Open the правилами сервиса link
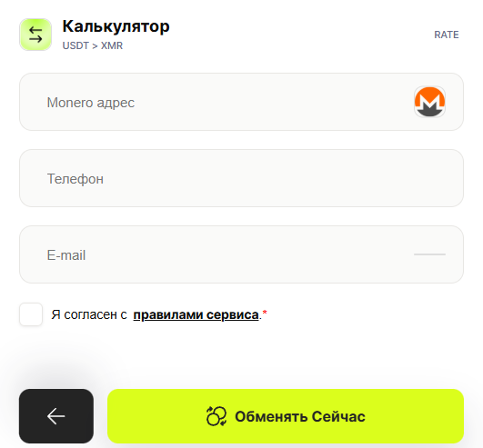Viewport: 483px width, 448px height. coord(196,314)
